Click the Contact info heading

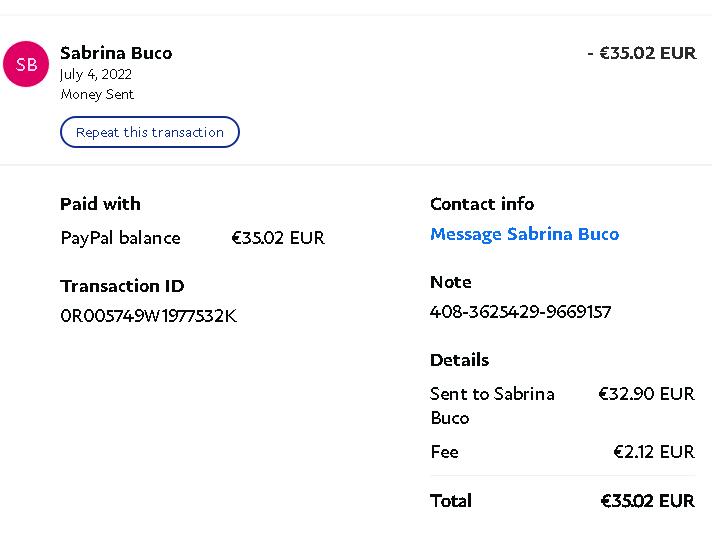(x=482, y=204)
